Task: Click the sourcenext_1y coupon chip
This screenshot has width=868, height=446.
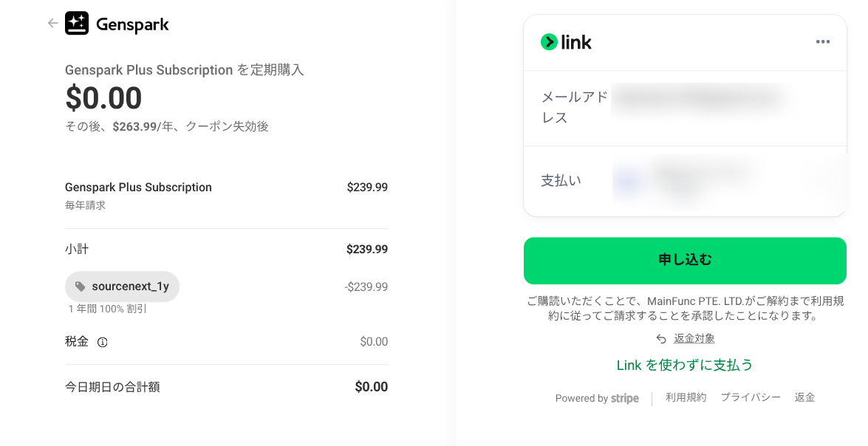Action: tap(123, 287)
